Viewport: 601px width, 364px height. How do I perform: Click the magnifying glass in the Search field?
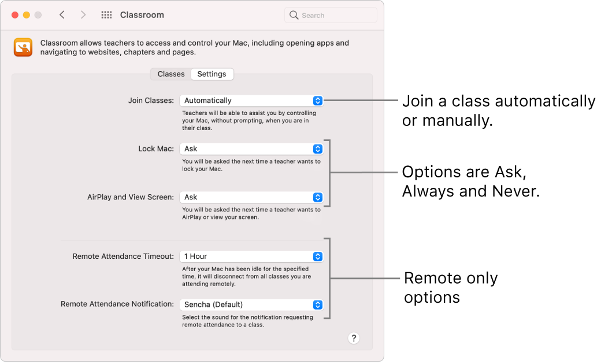(294, 15)
